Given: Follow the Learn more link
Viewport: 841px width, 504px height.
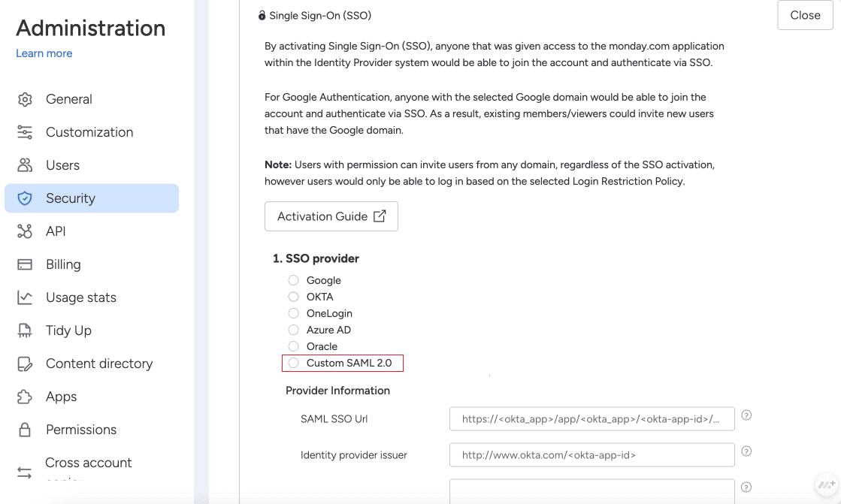Looking at the screenshot, I should (x=44, y=53).
